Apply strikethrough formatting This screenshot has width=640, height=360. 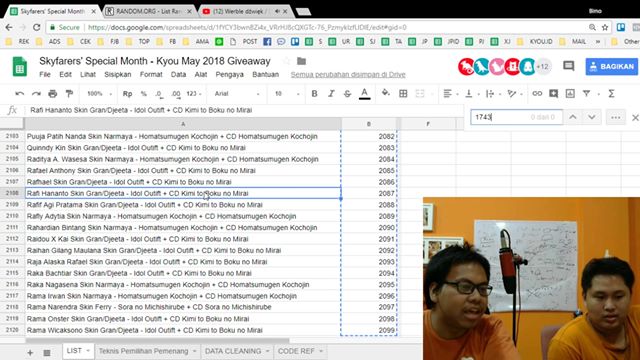347,94
